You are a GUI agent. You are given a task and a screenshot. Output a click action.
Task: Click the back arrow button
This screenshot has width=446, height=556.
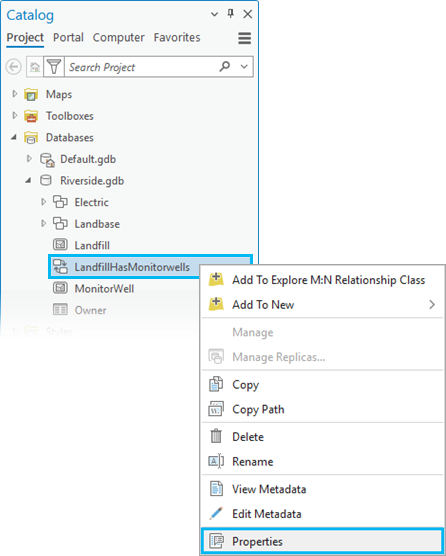click(14, 67)
